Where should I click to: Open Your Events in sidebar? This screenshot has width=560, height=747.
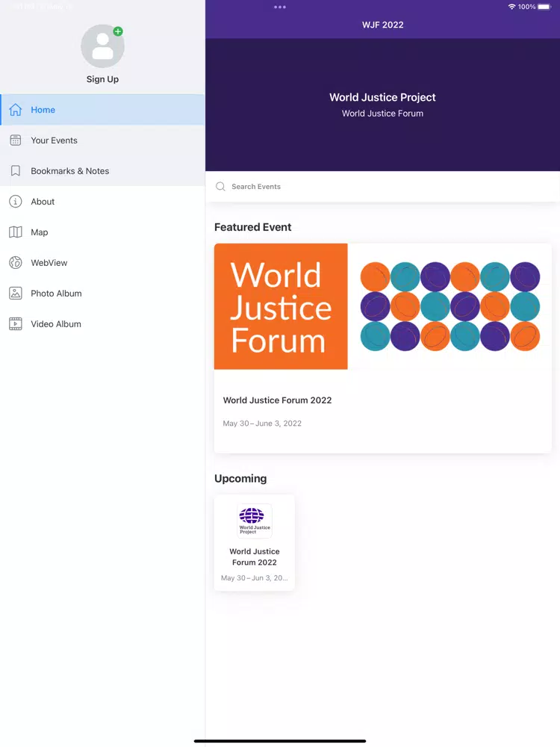point(102,140)
